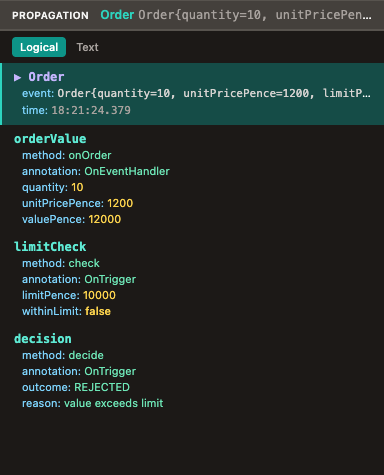The image size is (384, 475).
Task: Select the Logical tab
Action: (x=39, y=47)
